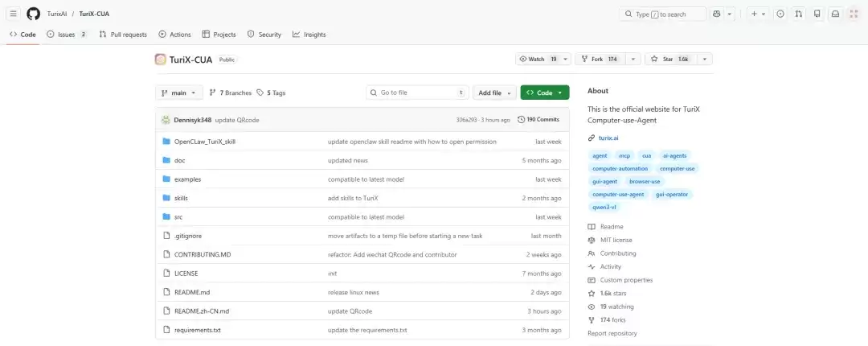Switch to the Security tab

pyautogui.click(x=264, y=35)
